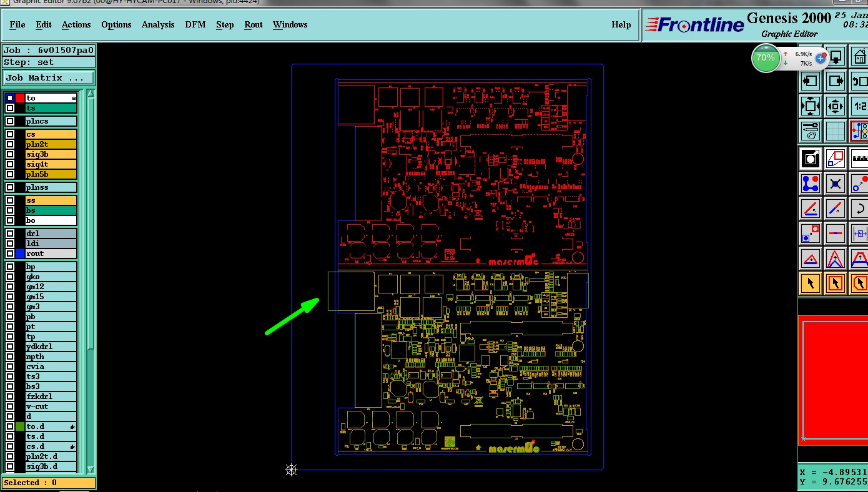This screenshot has height=492, width=868.
Task: Click the red and blue squares area icon
Action: click(x=836, y=159)
